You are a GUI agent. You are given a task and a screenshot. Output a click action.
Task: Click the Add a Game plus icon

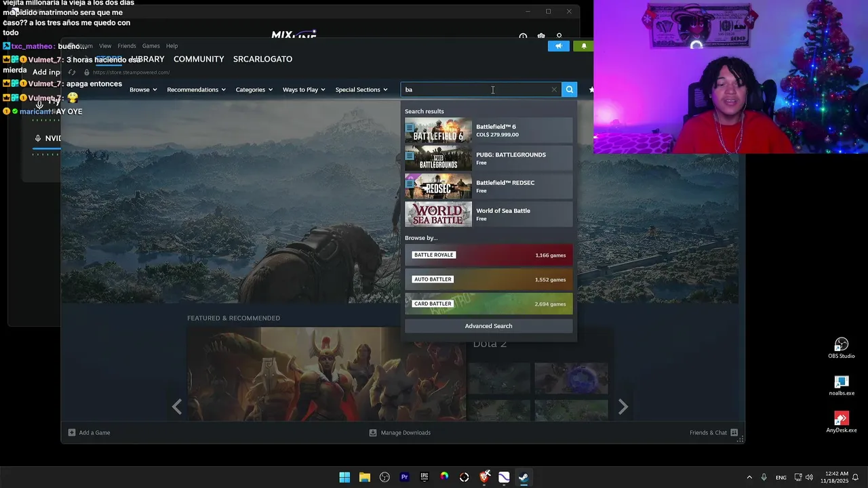click(72, 432)
